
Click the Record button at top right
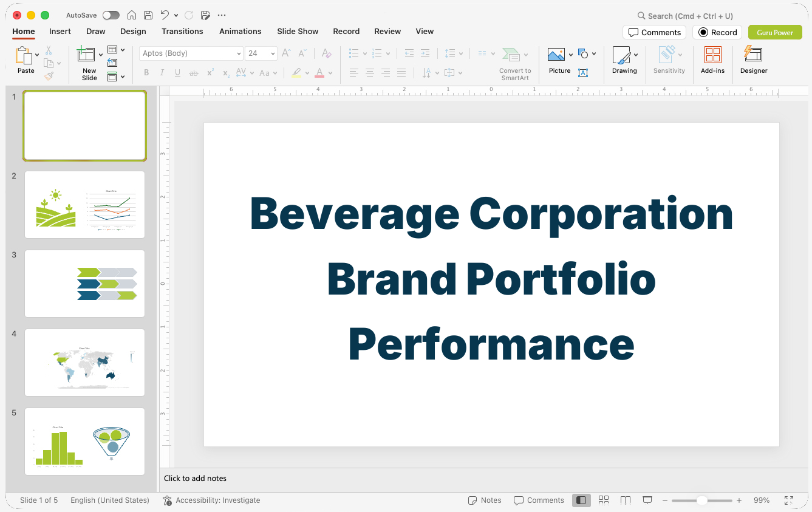point(717,32)
